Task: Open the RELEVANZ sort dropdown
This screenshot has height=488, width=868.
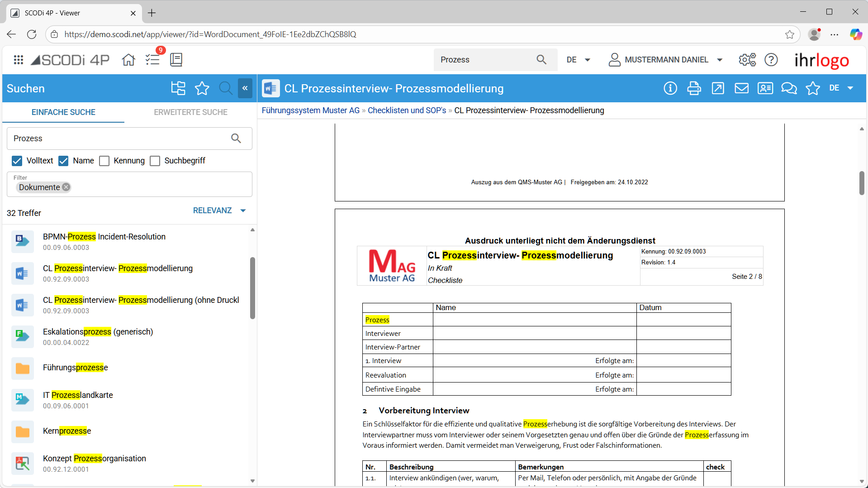Action: click(x=219, y=211)
